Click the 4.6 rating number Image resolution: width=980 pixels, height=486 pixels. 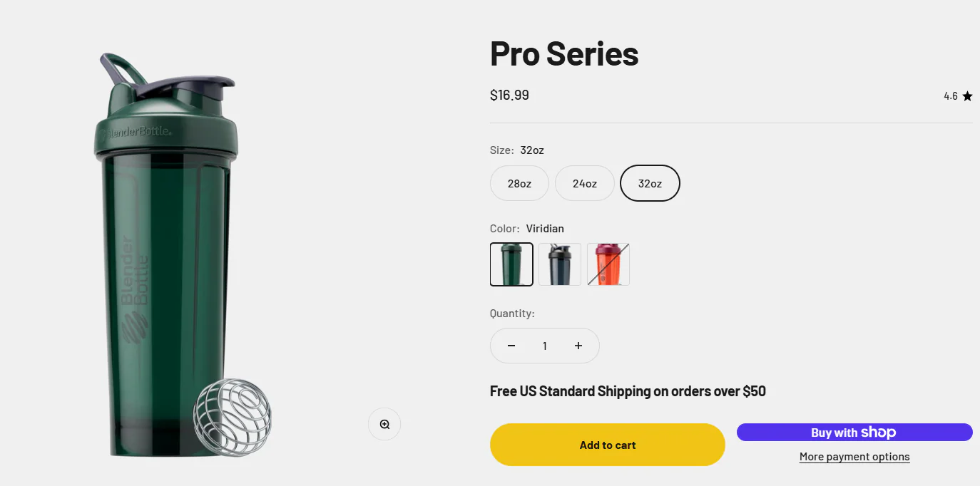point(951,96)
